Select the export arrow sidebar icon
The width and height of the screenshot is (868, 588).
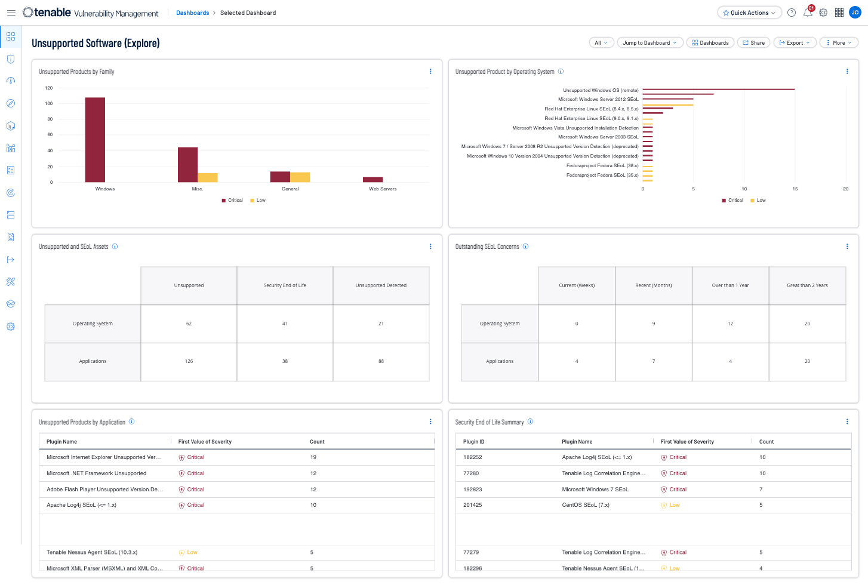tap(11, 260)
